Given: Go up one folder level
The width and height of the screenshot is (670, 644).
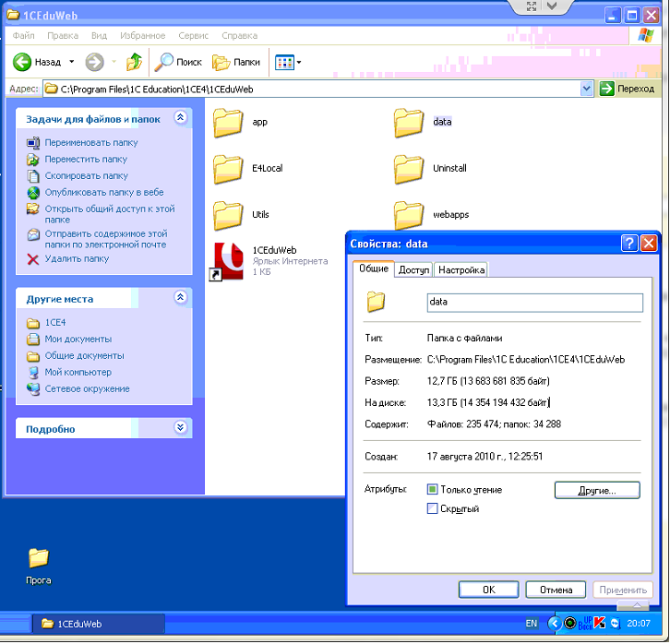Looking at the screenshot, I should tap(134, 63).
